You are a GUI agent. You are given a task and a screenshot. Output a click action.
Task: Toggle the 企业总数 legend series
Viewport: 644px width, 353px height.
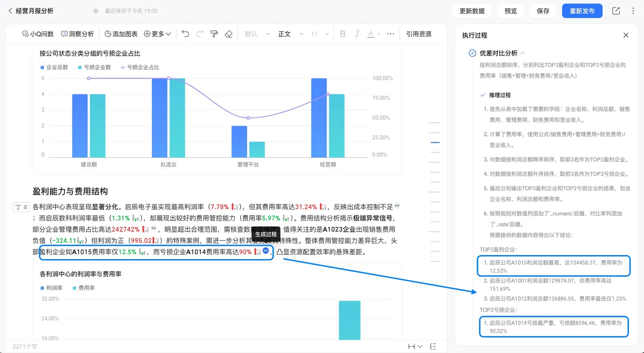(x=54, y=67)
